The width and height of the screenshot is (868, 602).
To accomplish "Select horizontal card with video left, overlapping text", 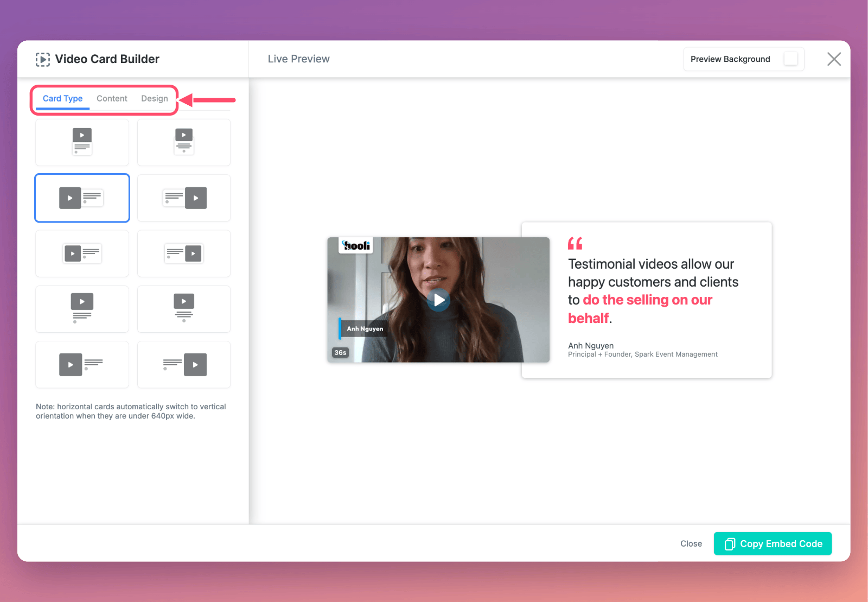I will pyautogui.click(x=82, y=198).
